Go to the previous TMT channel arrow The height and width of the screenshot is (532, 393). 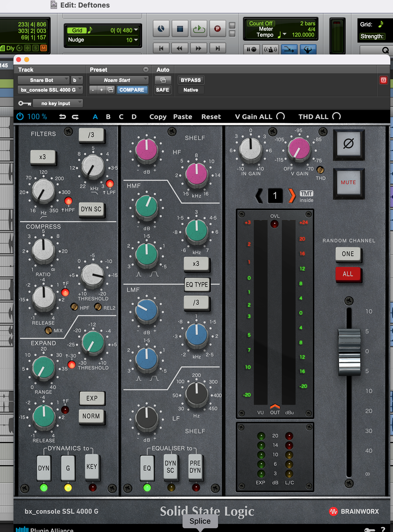259,196
